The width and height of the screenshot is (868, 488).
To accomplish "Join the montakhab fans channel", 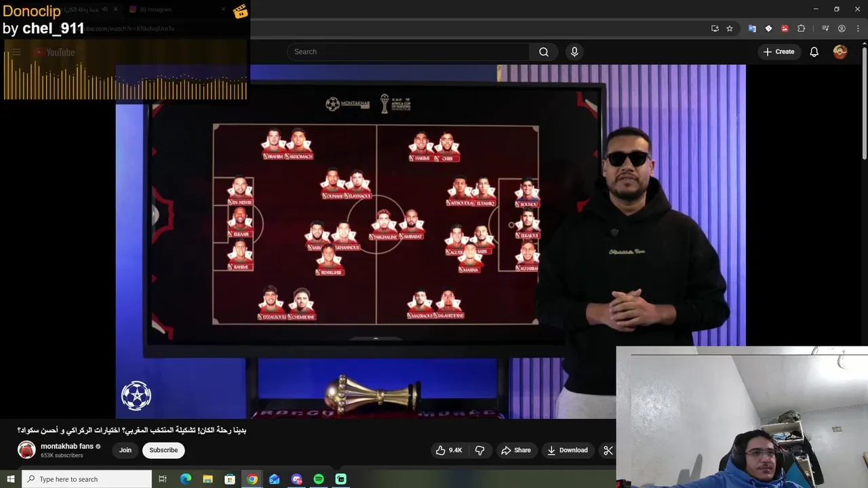I will [125, 450].
